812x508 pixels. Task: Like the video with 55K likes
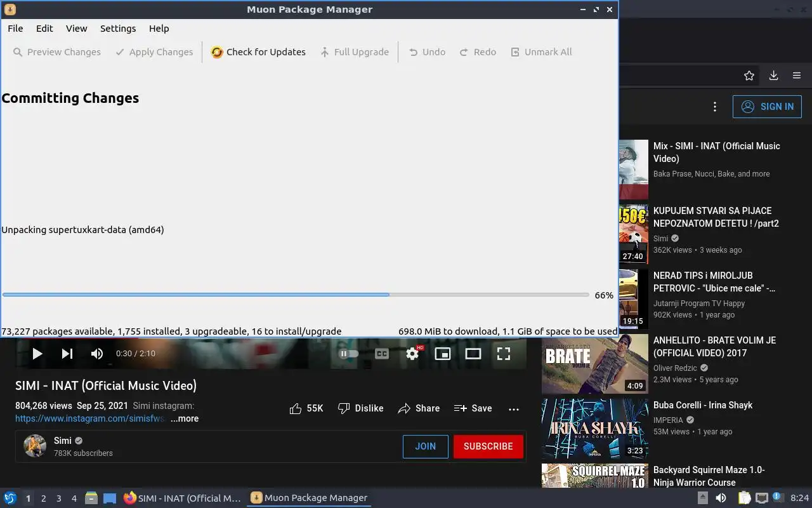pos(306,408)
